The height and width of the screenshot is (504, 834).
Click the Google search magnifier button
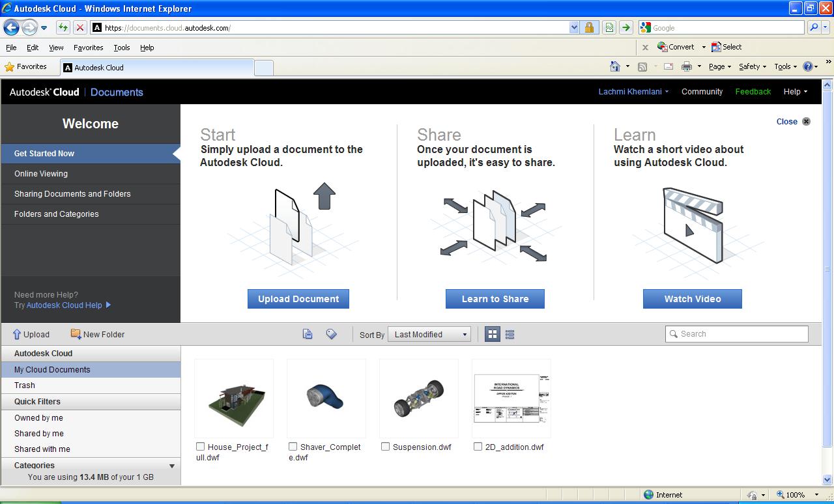coord(813,27)
